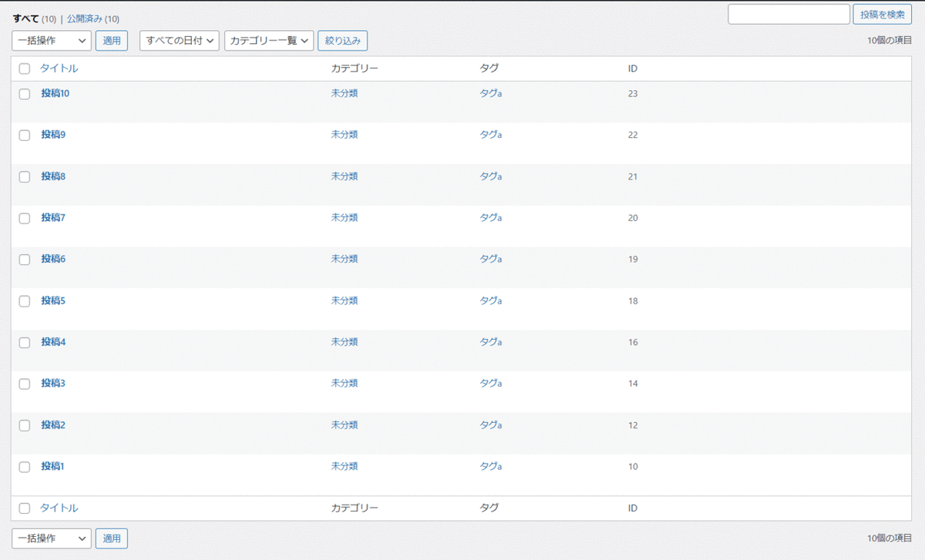This screenshot has height=560, width=925.
Task: Open the post titled 投稿3
Action: tap(53, 384)
